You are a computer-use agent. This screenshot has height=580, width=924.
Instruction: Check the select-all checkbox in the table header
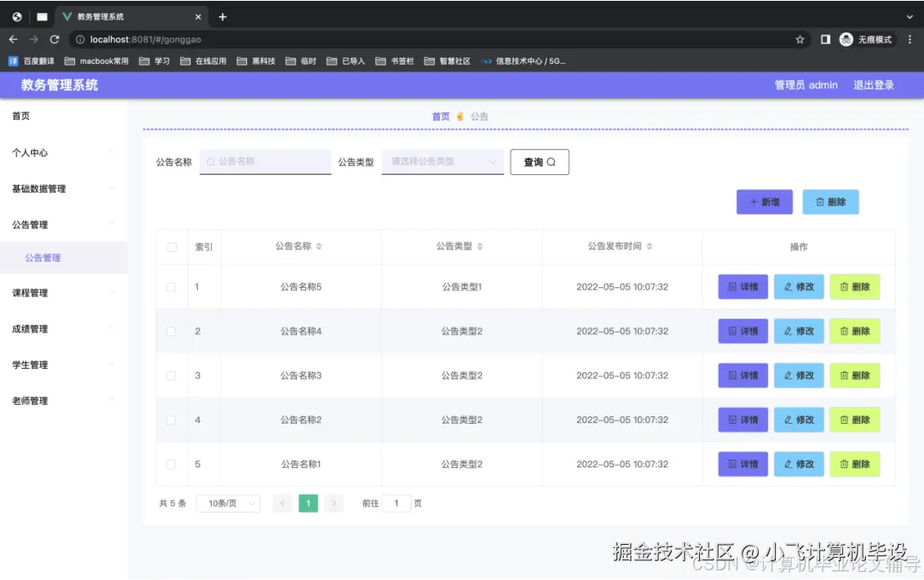point(172,246)
